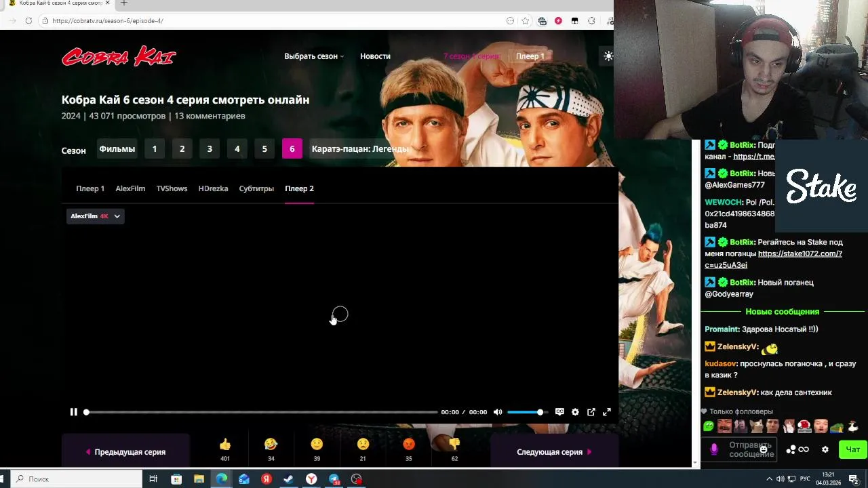Image resolution: width=868 pixels, height=488 pixels.
Task: Enter fullscreen in the video player
Action: 607,412
